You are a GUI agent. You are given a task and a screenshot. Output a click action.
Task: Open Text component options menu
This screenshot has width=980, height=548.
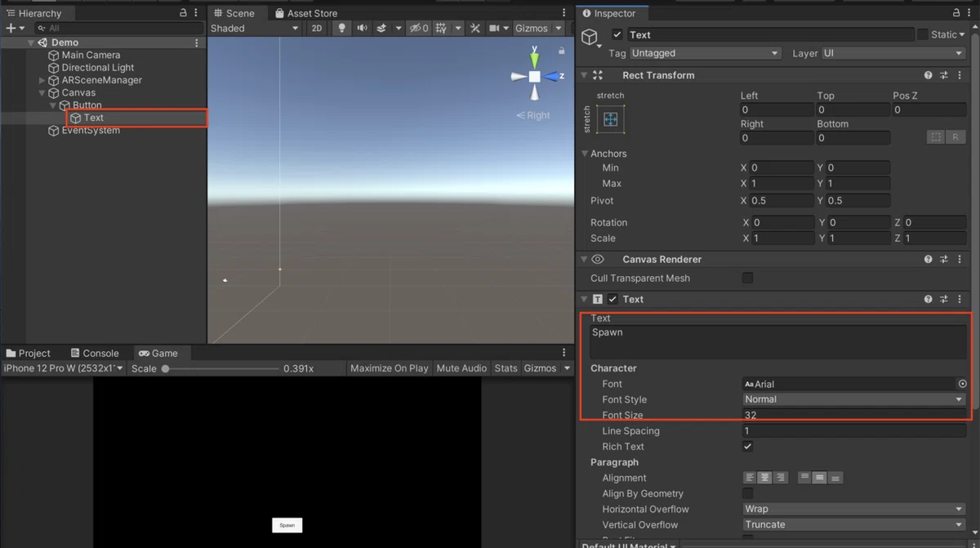tap(959, 300)
